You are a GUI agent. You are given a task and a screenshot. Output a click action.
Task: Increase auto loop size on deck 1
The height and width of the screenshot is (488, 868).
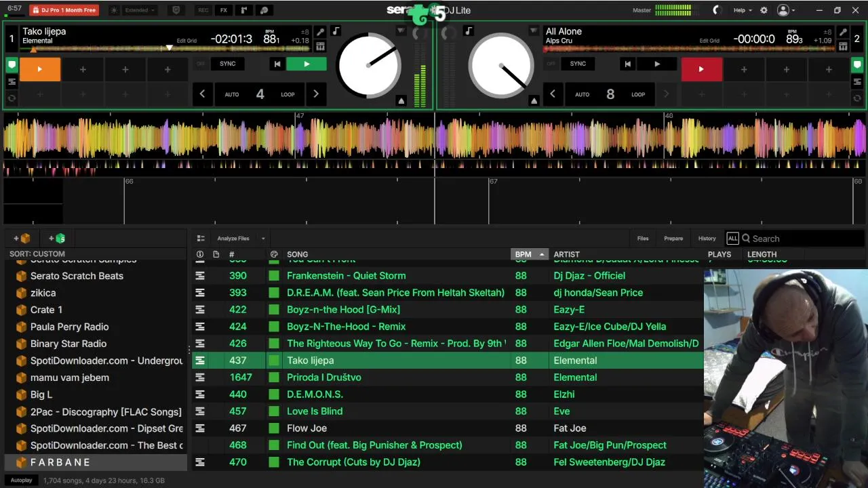pyautogui.click(x=315, y=94)
